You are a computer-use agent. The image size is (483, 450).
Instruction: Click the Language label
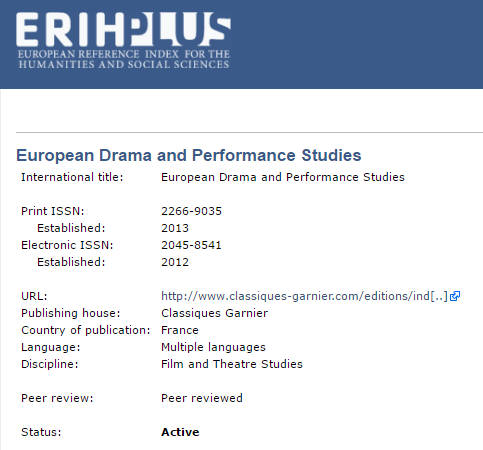click(x=51, y=347)
